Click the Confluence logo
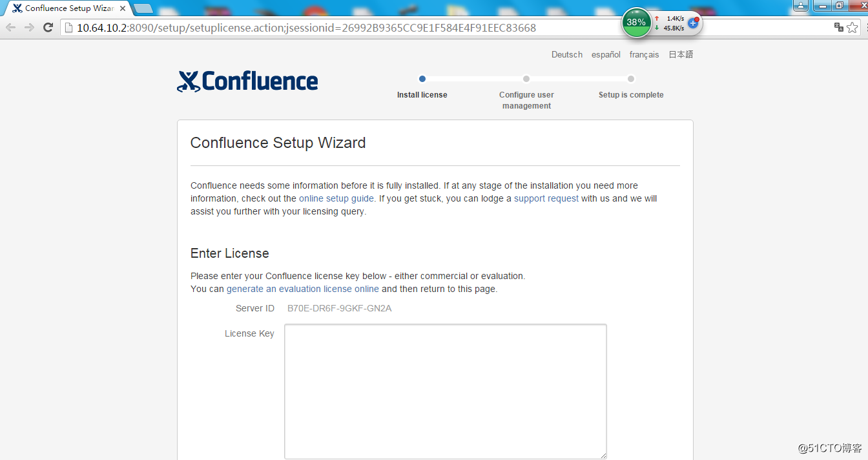868x460 pixels. pyautogui.click(x=247, y=81)
